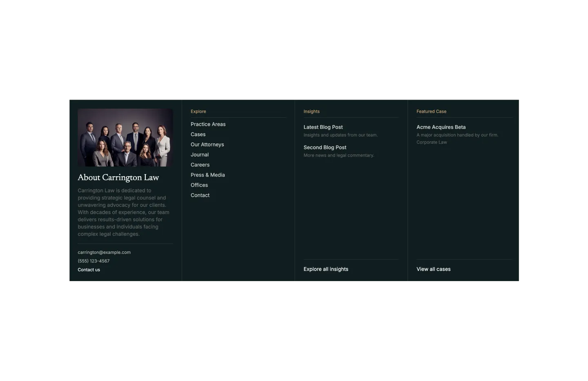Click Explore all insights

pos(326,269)
